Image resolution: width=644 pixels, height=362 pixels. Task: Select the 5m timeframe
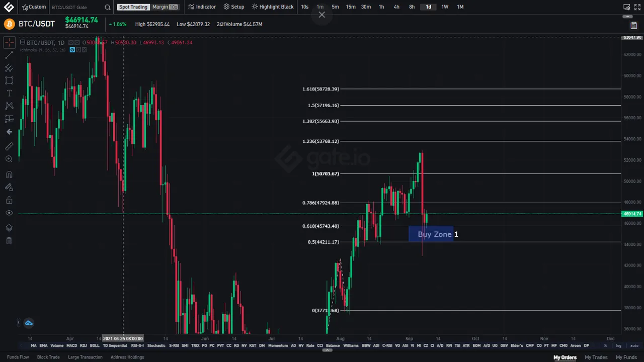pyautogui.click(x=335, y=7)
